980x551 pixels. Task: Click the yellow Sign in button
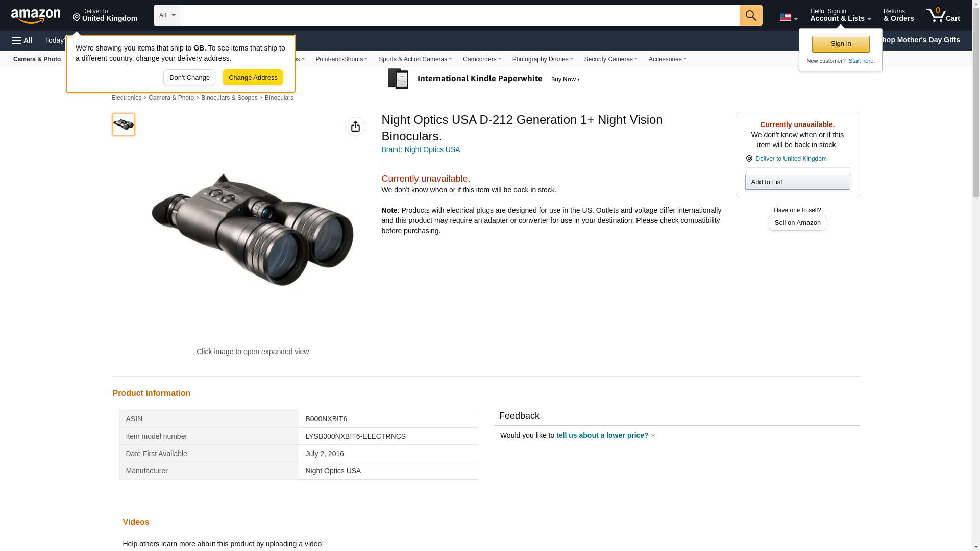tap(840, 44)
